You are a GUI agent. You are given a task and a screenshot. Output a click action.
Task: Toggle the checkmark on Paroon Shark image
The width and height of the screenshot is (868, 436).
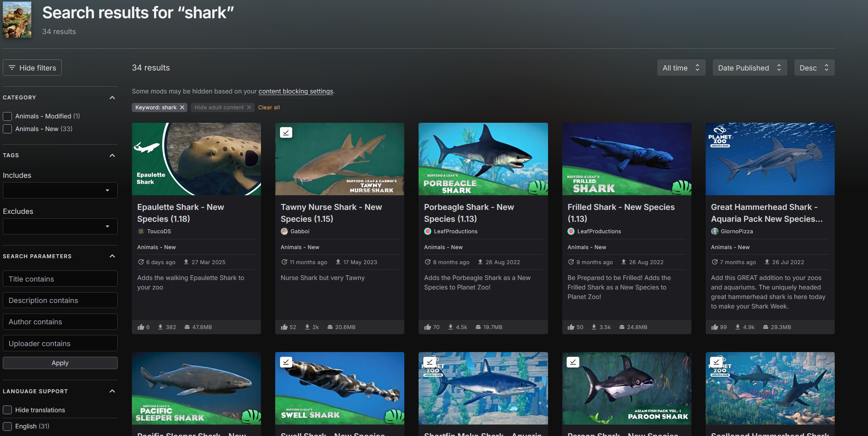[x=573, y=362]
